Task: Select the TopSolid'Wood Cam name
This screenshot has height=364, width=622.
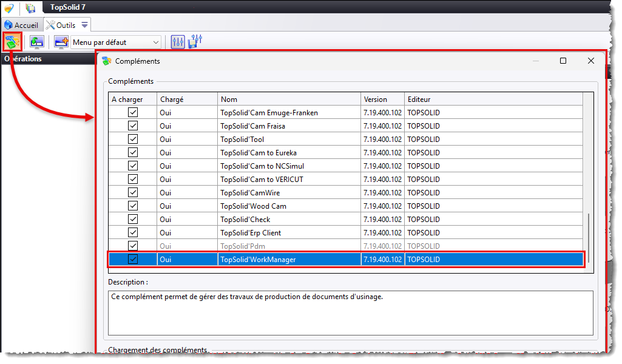Action: [x=253, y=206]
